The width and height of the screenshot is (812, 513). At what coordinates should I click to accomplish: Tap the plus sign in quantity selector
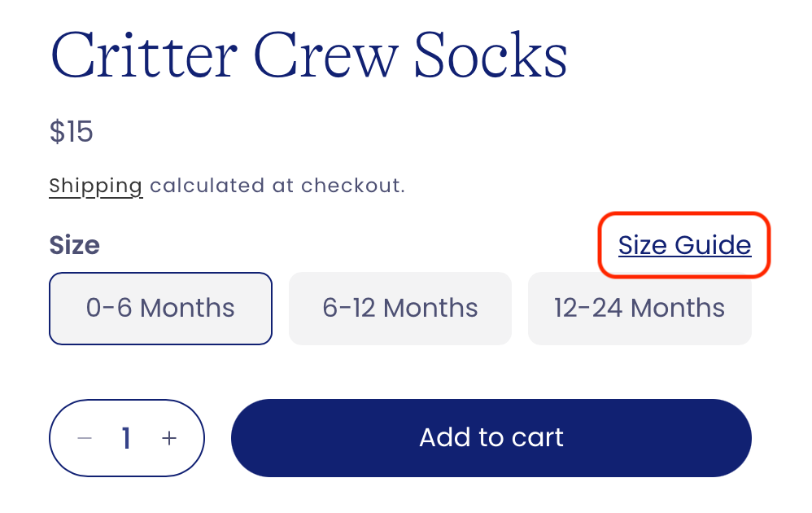point(169,438)
